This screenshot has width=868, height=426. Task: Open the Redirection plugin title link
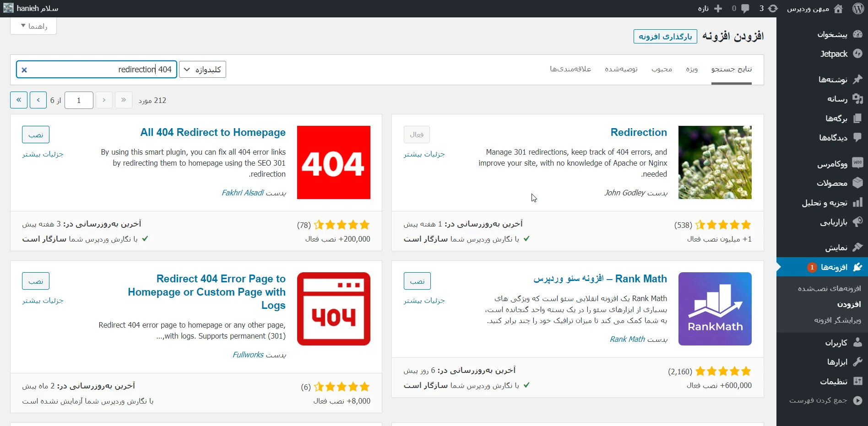coord(639,132)
